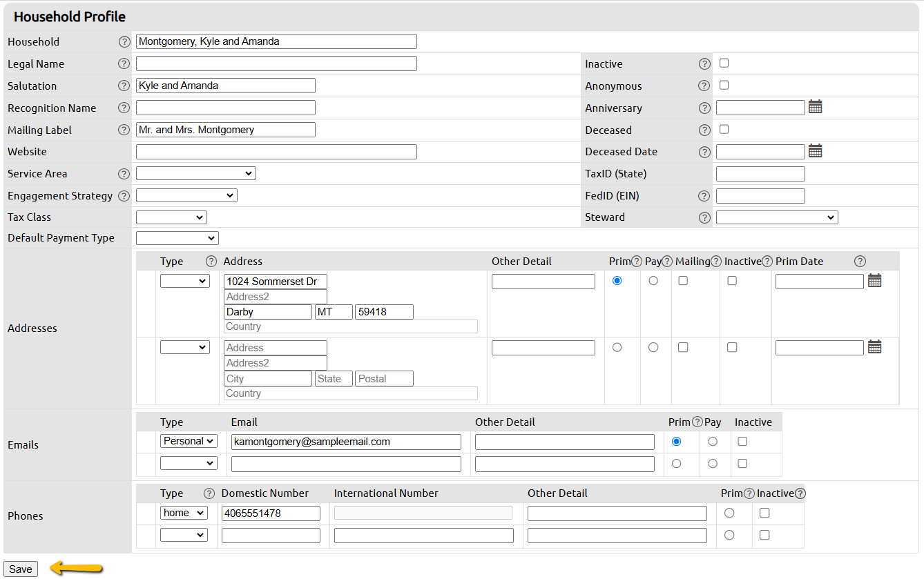
Task: Open home phone type dropdown
Action: tap(184, 513)
